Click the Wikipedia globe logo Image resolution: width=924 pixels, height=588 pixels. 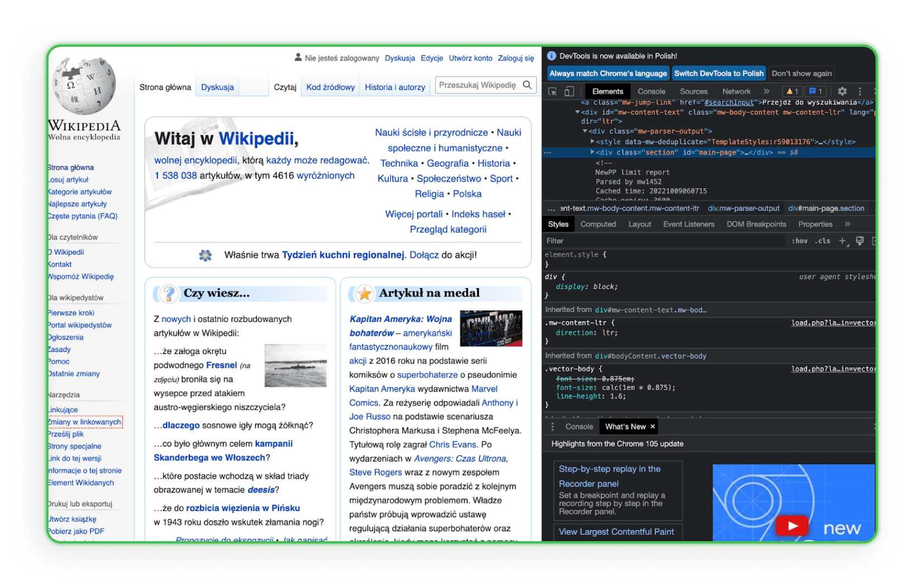click(84, 86)
